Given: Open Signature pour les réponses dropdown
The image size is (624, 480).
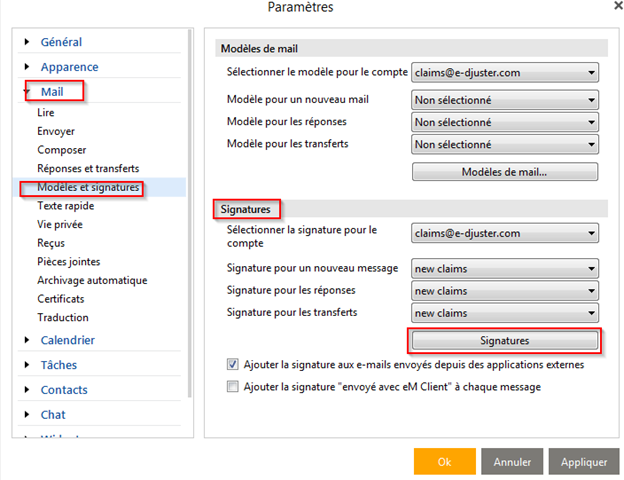Looking at the screenshot, I should click(505, 291).
